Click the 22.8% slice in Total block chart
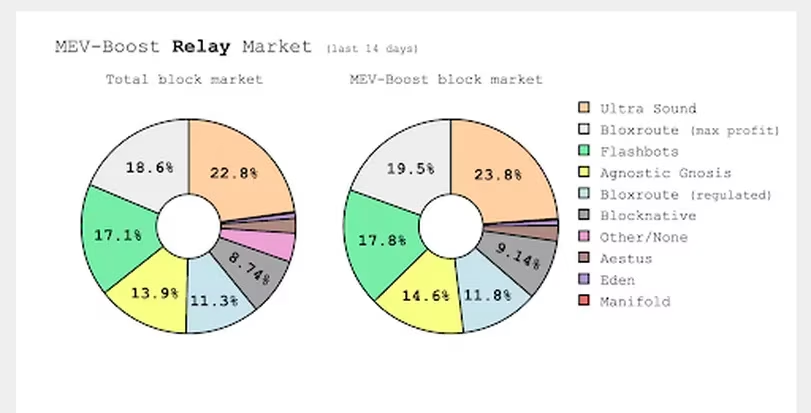The image size is (811, 413). [x=235, y=172]
